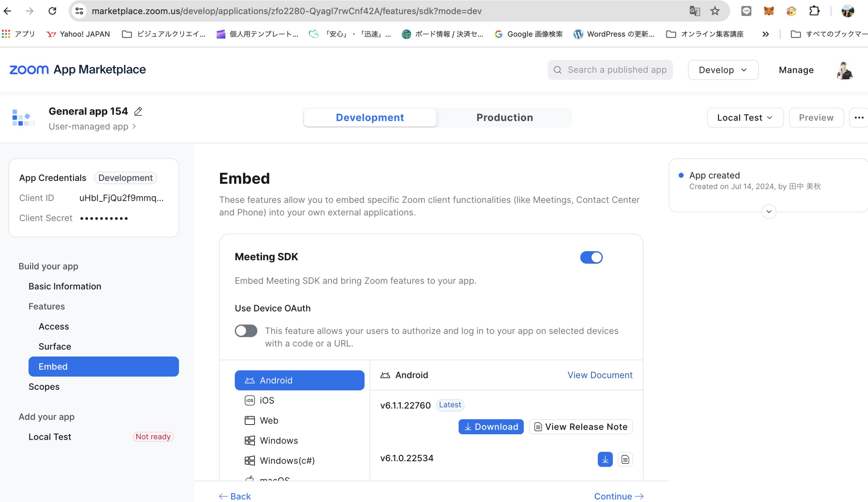Open the Surface feature page

click(55, 346)
